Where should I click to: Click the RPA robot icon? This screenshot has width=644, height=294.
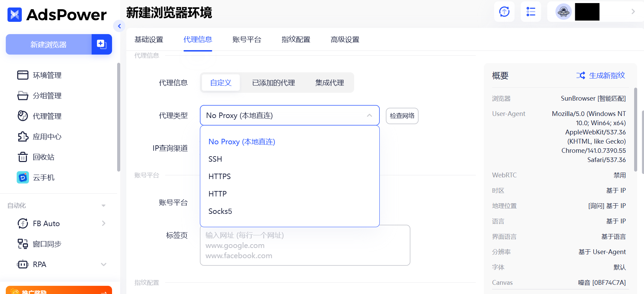tap(23, 264)
